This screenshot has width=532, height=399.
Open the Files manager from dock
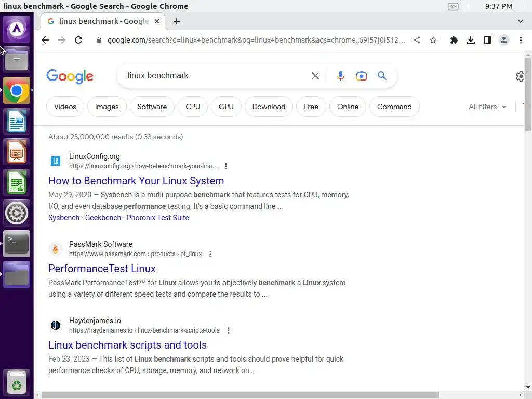[x=17, y=60]
